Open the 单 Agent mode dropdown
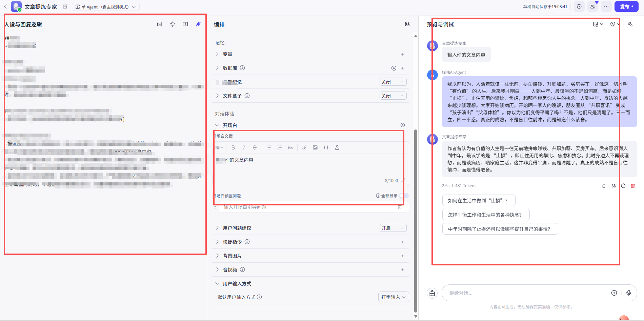Screen dimensions: 644x321 pyautogui.click(x=106, y=7)
